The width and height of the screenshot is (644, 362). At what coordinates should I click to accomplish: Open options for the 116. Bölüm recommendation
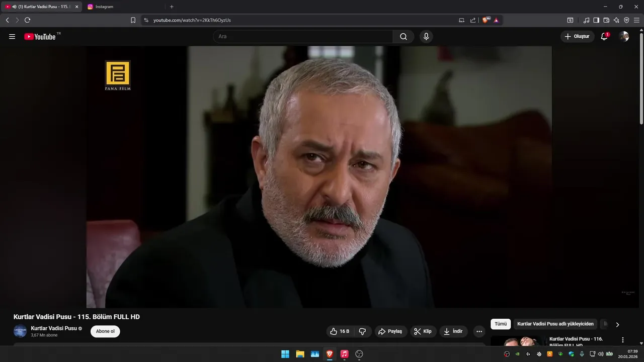[x=623, y=340]
